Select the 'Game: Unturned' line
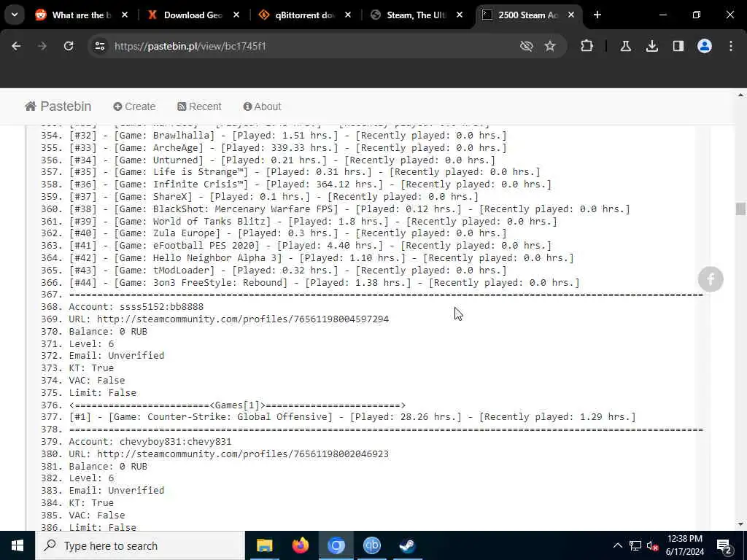The height and width of the screenshot is (560, 747). click(x=282, y=160)
